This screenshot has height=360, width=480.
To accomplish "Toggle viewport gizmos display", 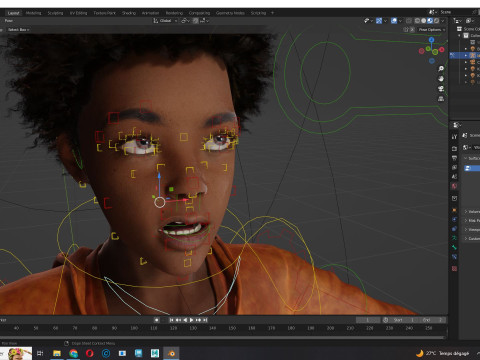I will (x=379, y=21).
